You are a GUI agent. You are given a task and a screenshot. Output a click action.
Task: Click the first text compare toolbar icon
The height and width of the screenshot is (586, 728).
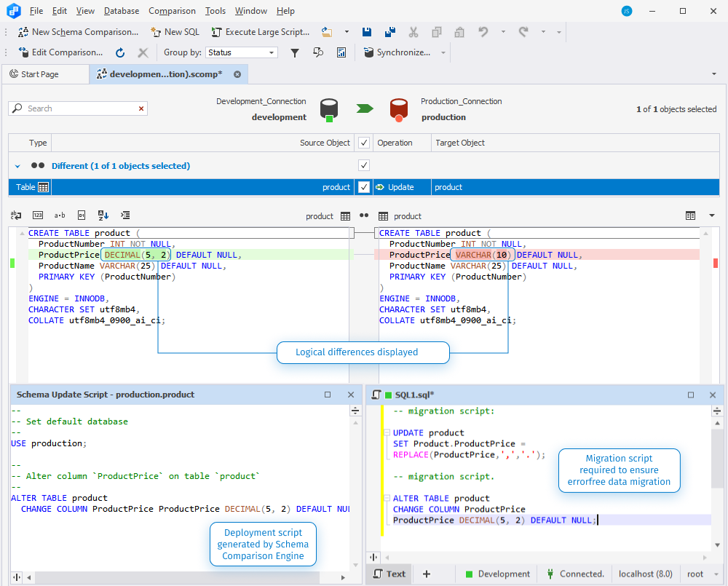point(16,215)
